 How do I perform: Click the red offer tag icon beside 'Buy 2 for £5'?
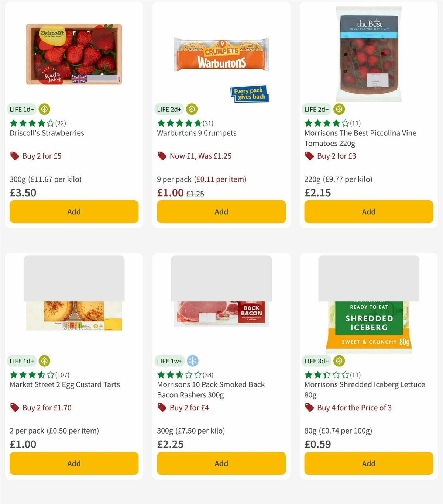14,156
